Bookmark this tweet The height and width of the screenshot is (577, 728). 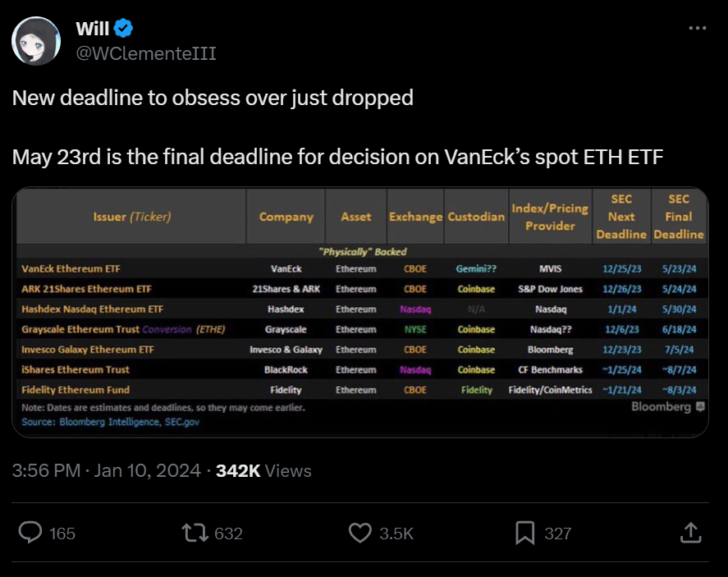(x=524, y=533)
